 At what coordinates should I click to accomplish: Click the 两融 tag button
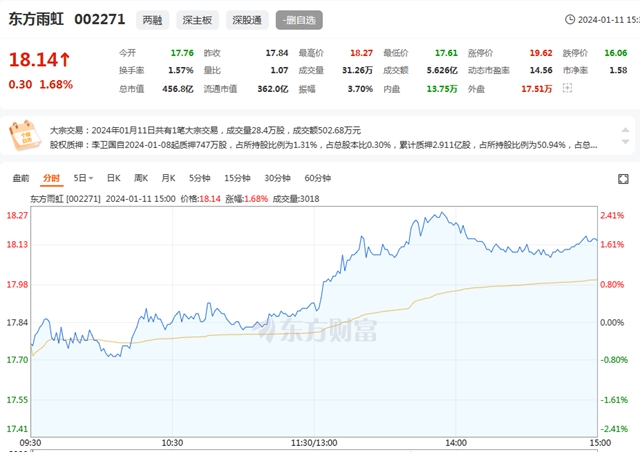(152, 20)
